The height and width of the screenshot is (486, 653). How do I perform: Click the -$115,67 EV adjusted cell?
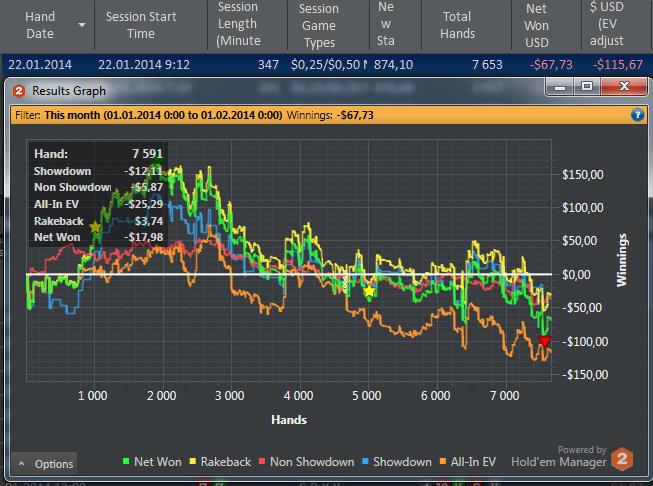[x=618, y=65]
